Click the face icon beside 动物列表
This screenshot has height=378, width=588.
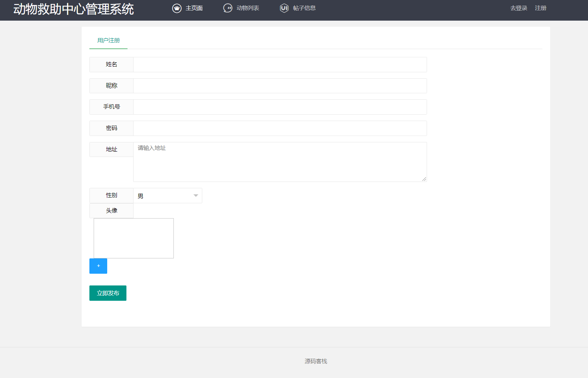228,8
